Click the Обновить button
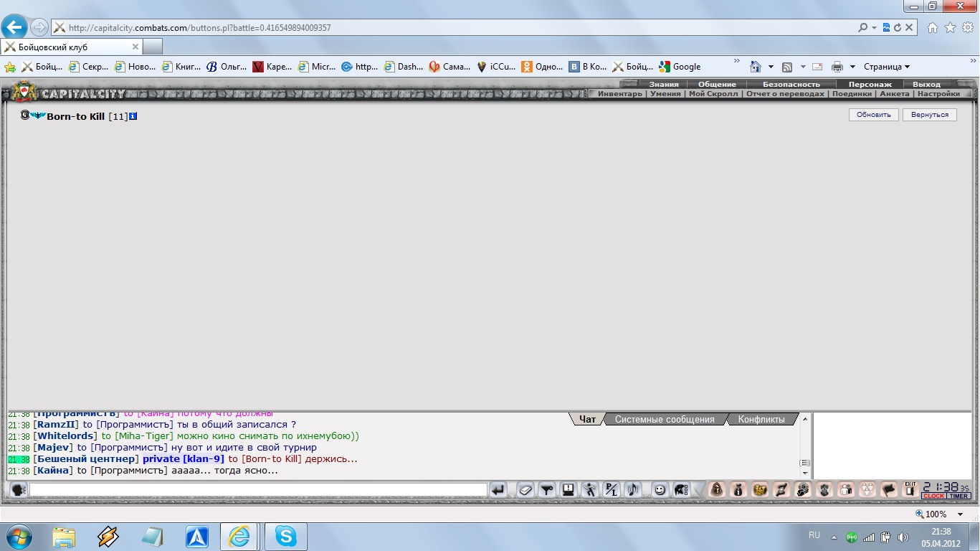The height and width of the screenshot is (551, 980). click(873, 115)
